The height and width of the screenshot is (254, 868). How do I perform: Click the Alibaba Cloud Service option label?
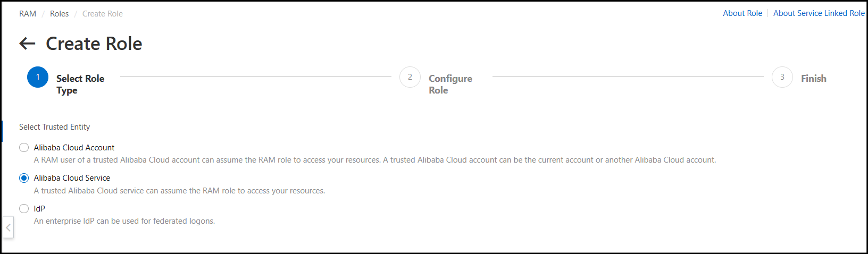[x=72, y=178]
